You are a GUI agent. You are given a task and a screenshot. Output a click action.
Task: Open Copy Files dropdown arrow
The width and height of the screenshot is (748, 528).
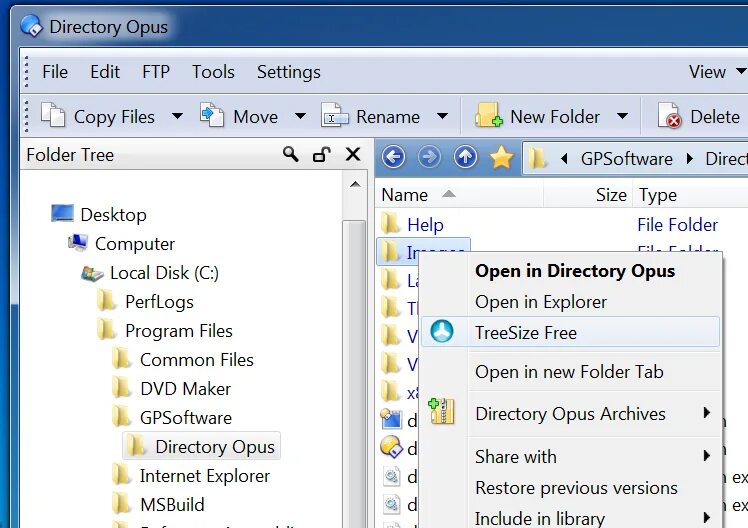point(177,116)
